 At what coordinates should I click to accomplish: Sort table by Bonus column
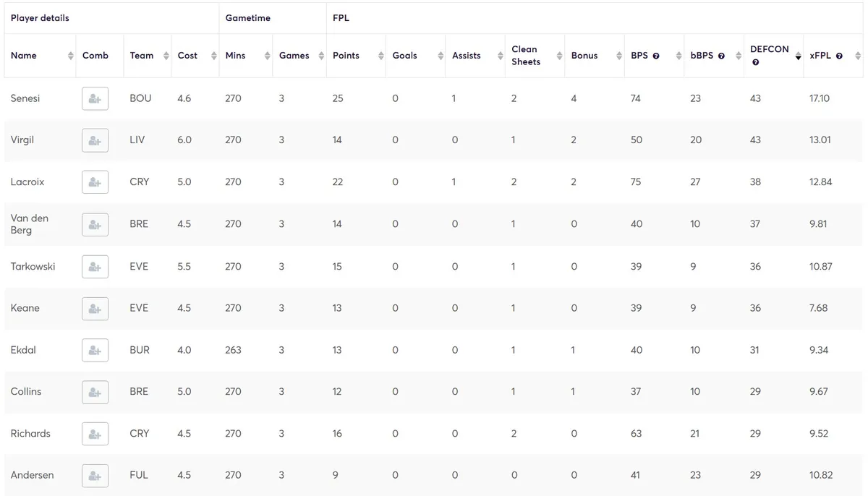pos(618,56)
